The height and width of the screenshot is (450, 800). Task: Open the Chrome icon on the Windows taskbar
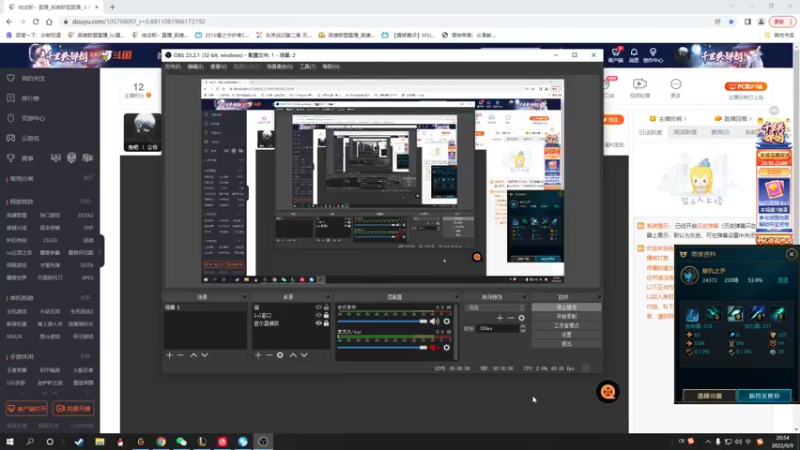[161, 442]
